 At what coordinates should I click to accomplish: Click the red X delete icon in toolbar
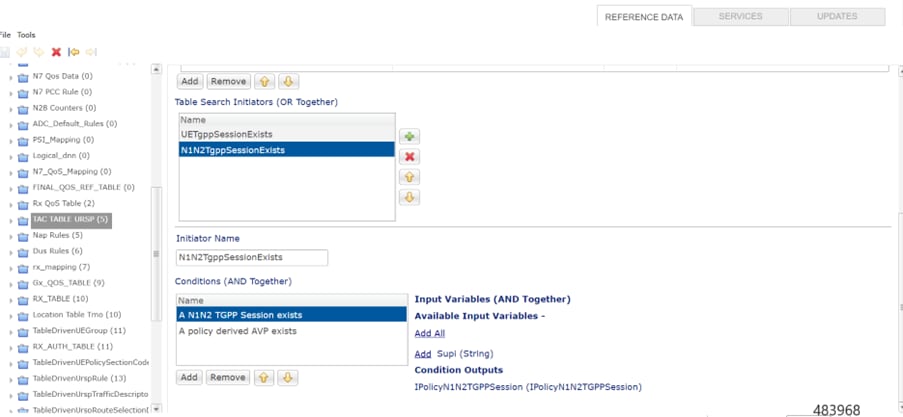56,52
